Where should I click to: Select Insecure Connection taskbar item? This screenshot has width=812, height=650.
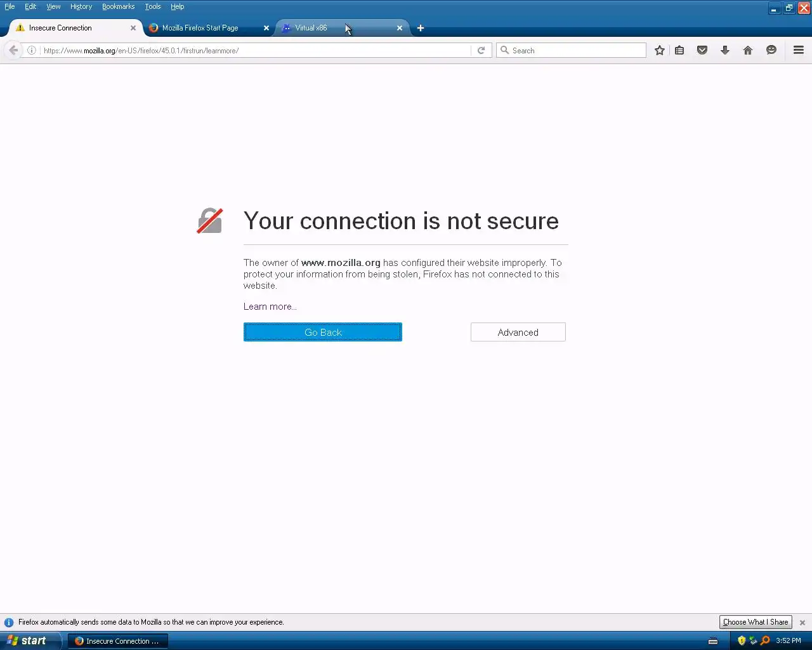coord(118,641)
